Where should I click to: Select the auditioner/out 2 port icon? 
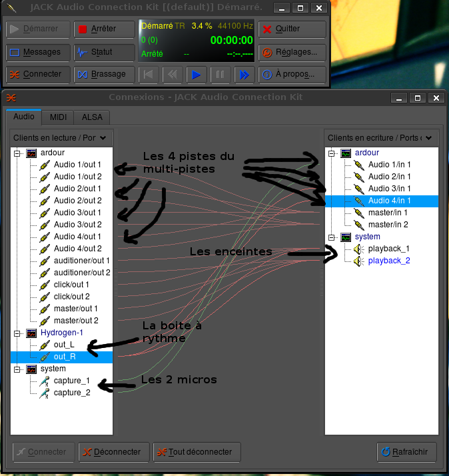(x=45, y=273)
